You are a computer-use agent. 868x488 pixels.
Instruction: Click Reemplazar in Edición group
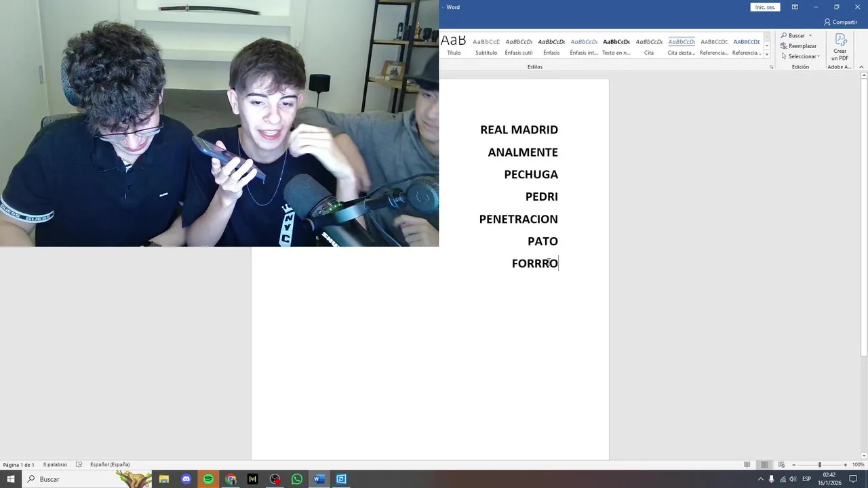[798, 46]
